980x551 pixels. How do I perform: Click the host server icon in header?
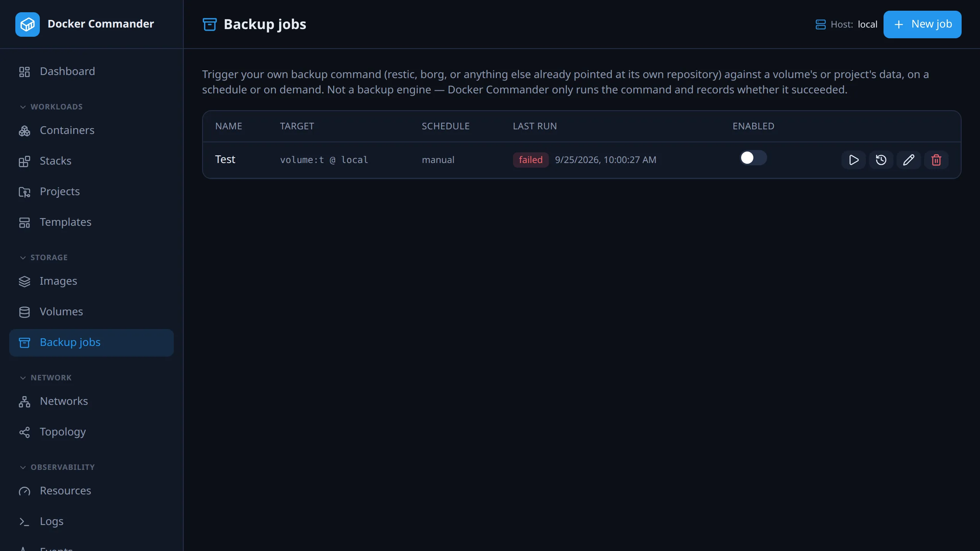coord(820,24)
